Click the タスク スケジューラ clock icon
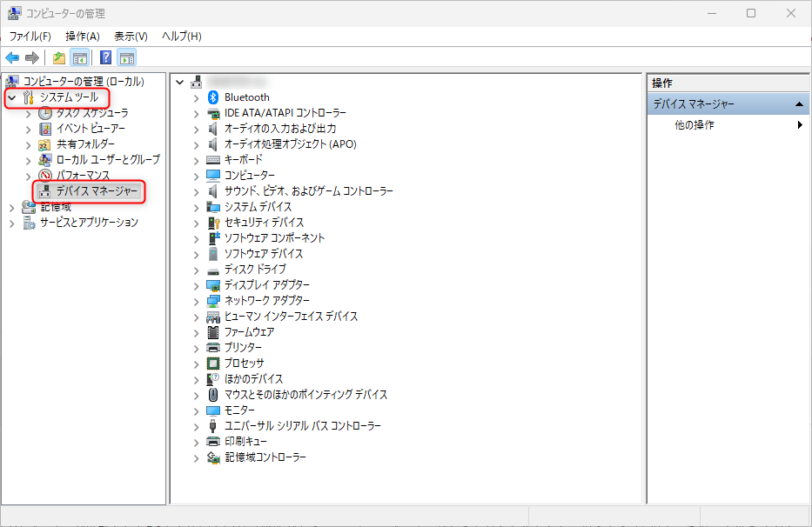This screenshot has height=527, width=812. (x=45, y=113)
